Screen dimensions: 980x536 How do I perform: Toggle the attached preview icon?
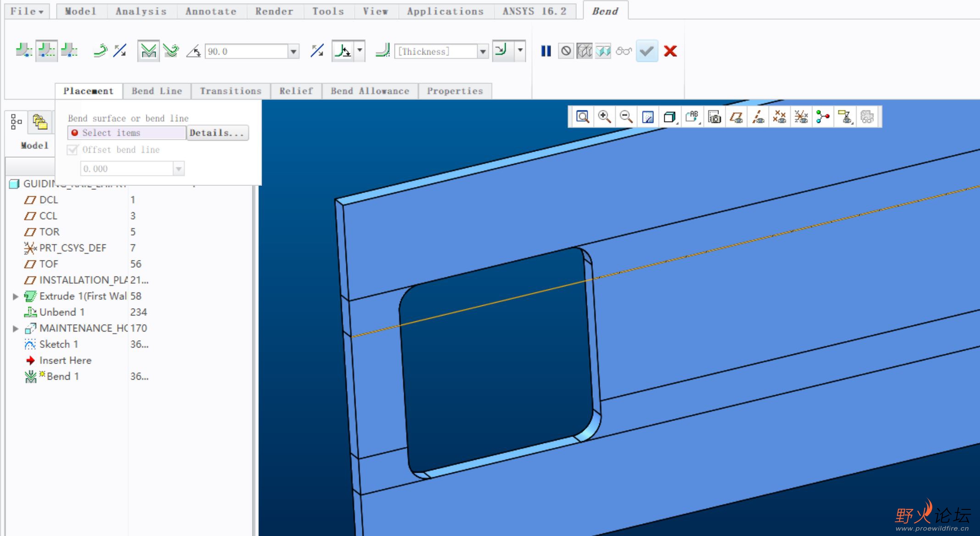(x=603, y=51)
